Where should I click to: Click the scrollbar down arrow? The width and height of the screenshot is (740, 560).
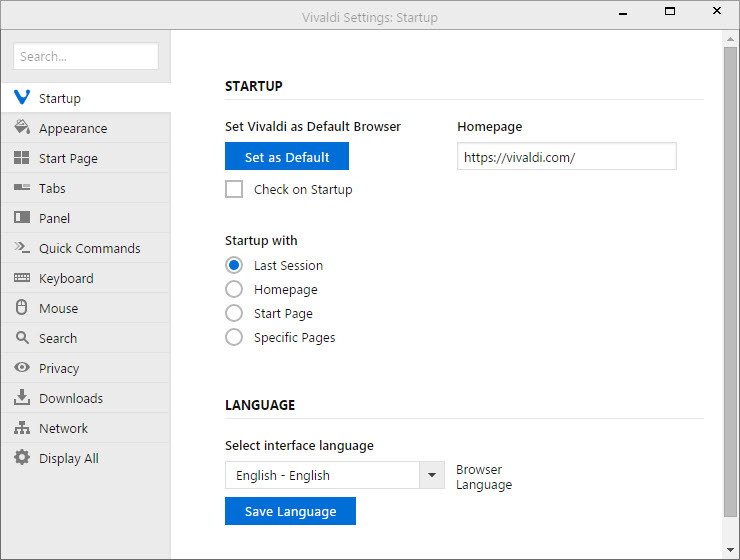point(731,550)
